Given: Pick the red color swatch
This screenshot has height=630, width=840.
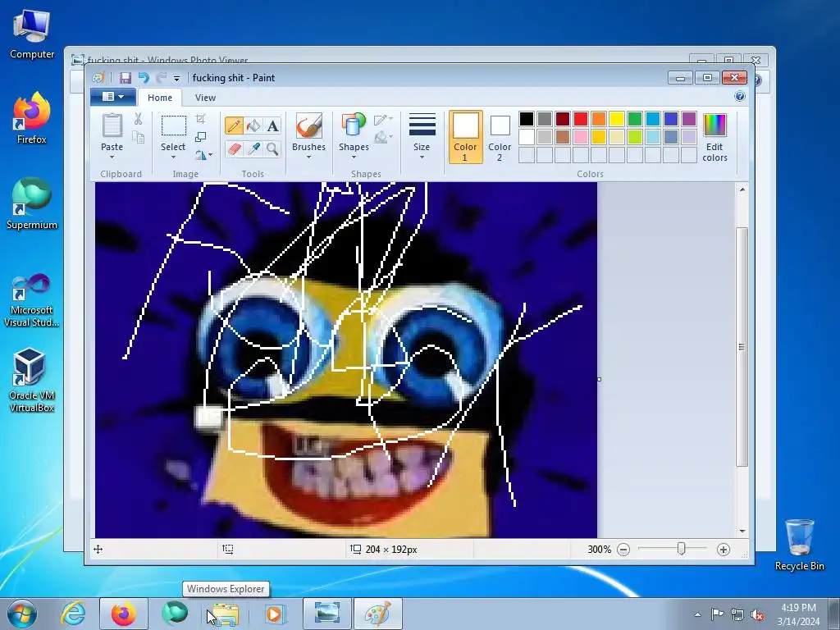Looking at the screenshot, I should coord(581,119).
